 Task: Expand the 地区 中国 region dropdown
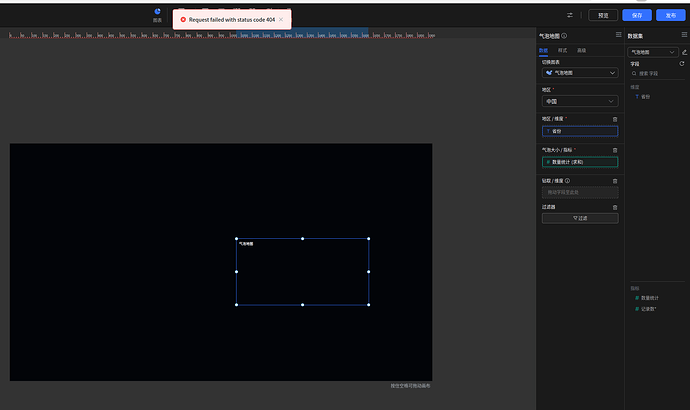[580, 101]
